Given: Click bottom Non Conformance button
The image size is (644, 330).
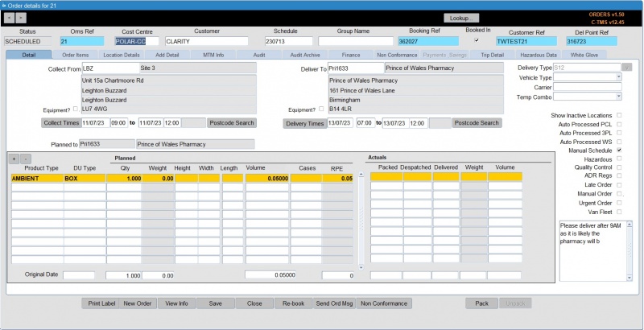Looking at the screenshot, I should click(384, 303).
